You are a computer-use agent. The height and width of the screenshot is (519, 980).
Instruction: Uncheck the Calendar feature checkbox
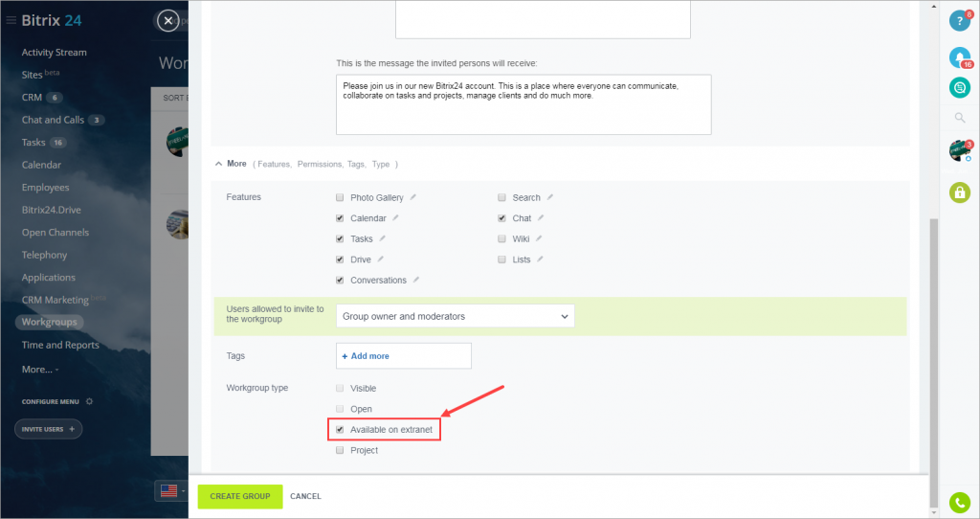[340, 218]
